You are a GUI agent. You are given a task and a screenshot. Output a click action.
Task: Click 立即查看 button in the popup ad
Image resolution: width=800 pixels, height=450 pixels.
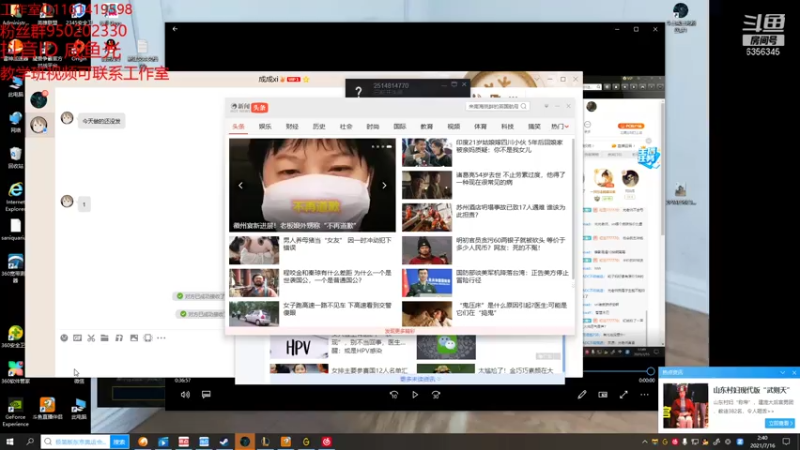pos(779,423)
